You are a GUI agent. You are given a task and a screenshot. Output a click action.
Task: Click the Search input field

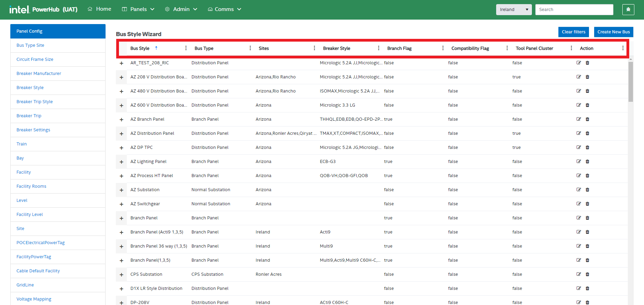pyautogui.click(x=574, y=10)
